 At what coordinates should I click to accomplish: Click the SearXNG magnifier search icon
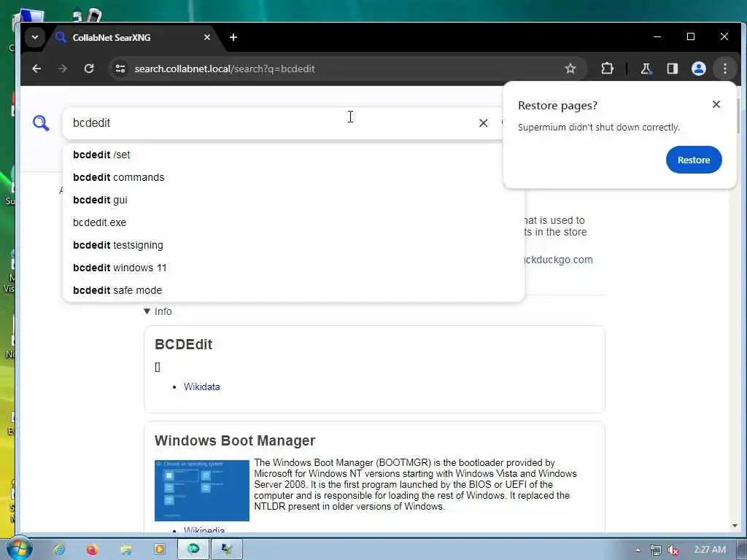[x=41, y=122]
